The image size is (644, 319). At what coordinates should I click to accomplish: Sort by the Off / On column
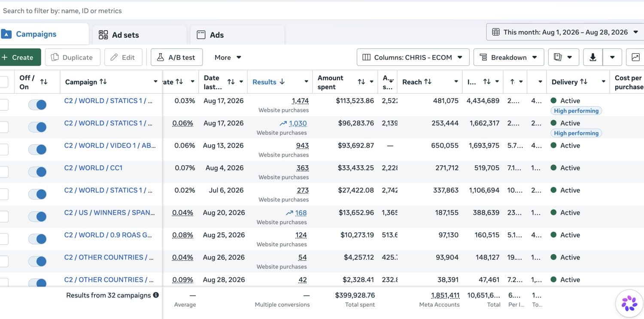44,82
